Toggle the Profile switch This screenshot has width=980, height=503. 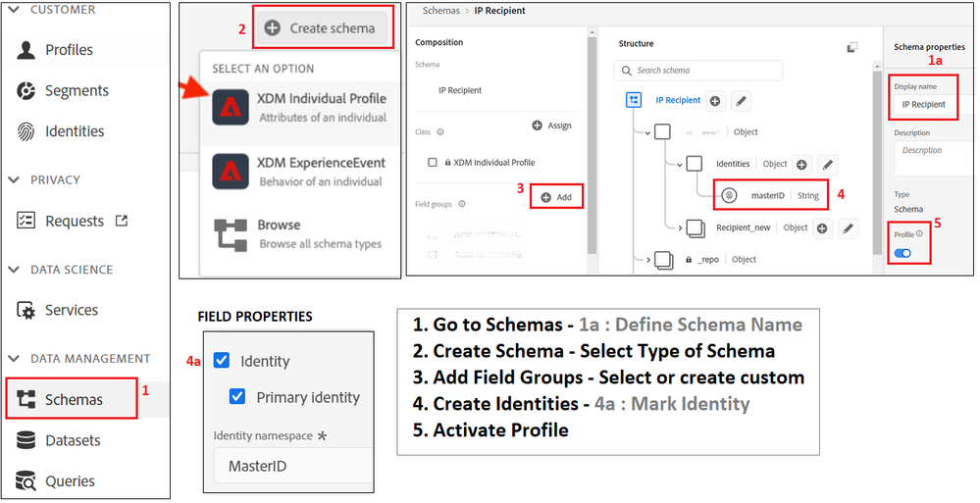pos(902,254)
